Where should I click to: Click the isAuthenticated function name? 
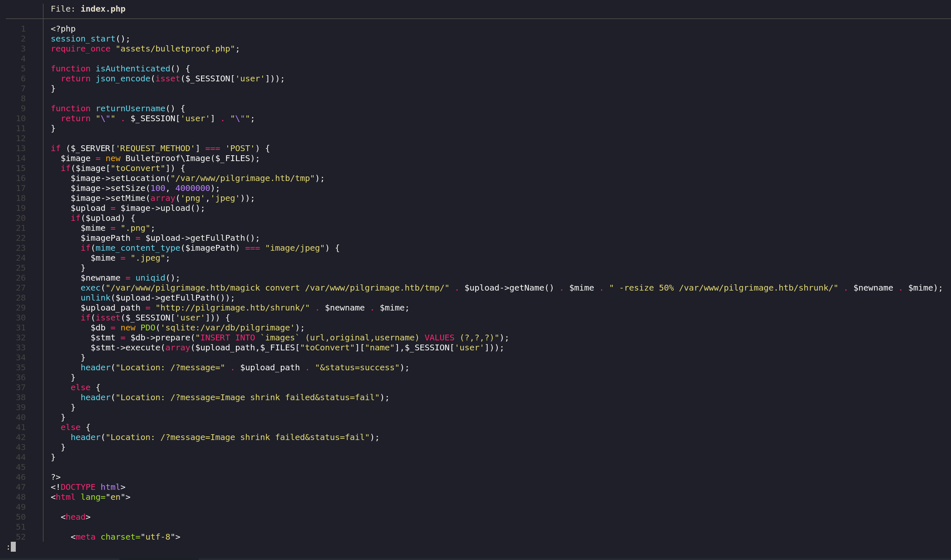133,68
